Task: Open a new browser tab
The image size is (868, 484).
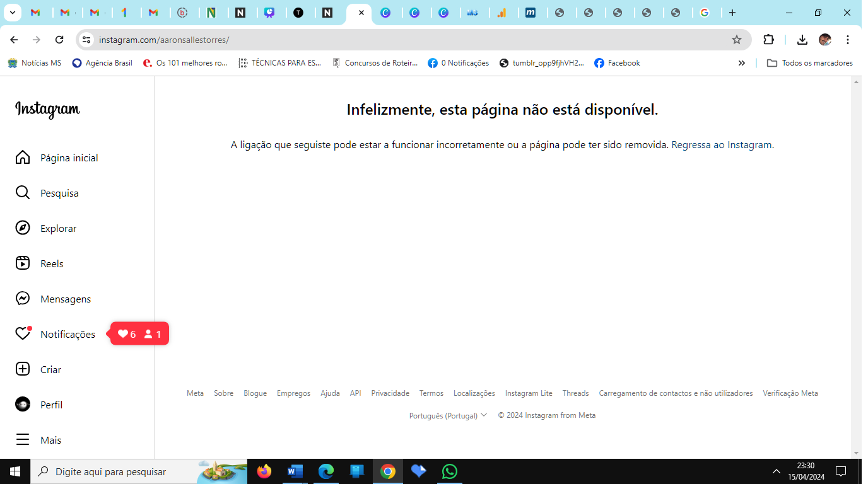Action: coord(732,13)
